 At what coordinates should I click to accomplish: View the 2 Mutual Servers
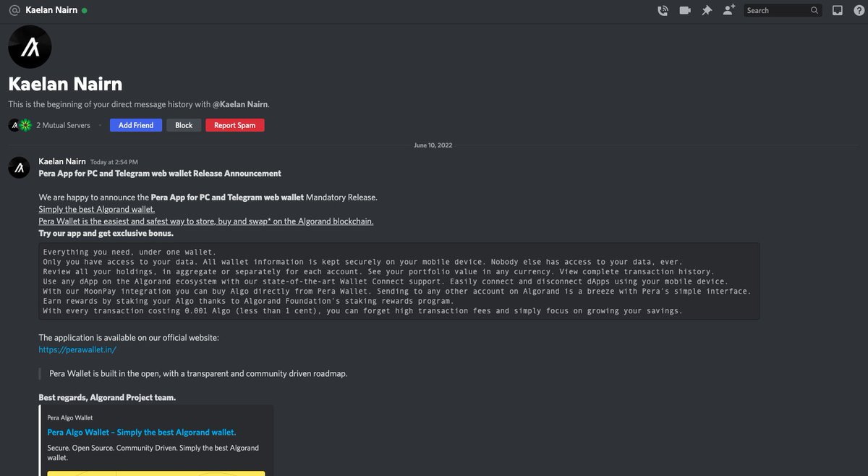point(63,125)
